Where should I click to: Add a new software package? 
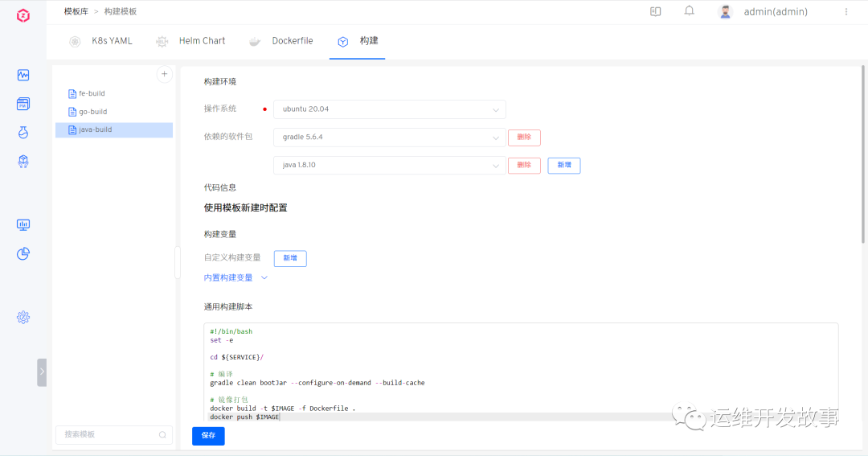[x=564, y=165]
